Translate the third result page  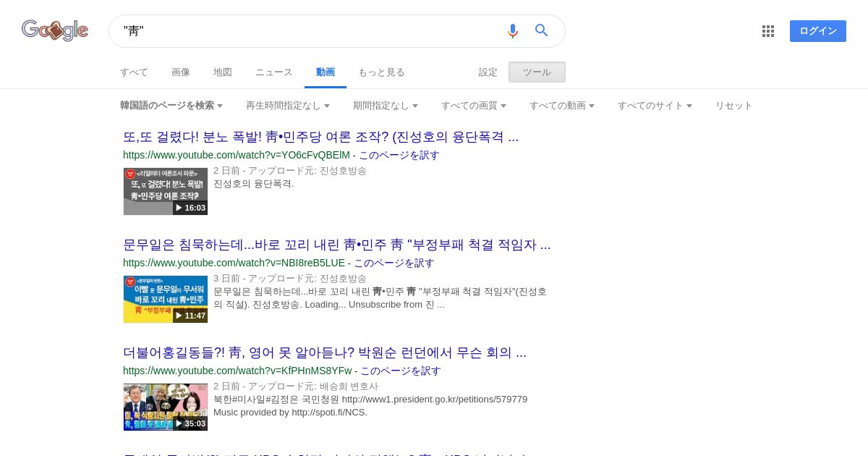(401, 371)
